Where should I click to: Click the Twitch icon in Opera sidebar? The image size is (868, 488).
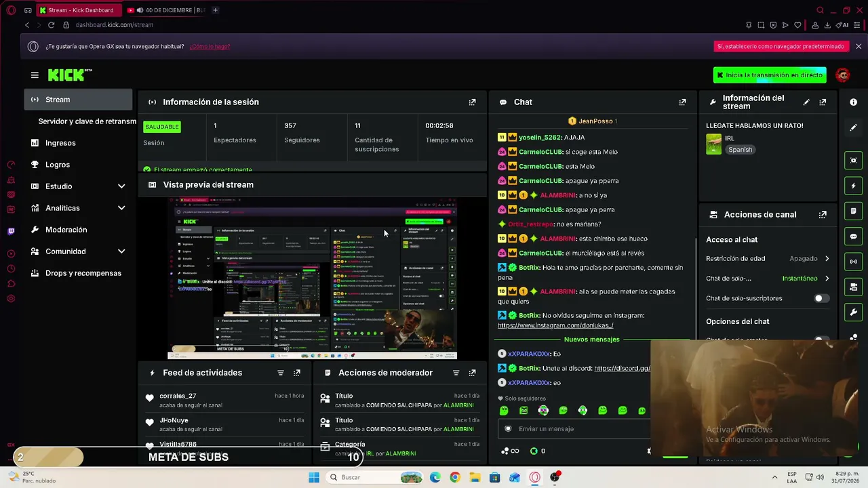[x=11, y=232]
